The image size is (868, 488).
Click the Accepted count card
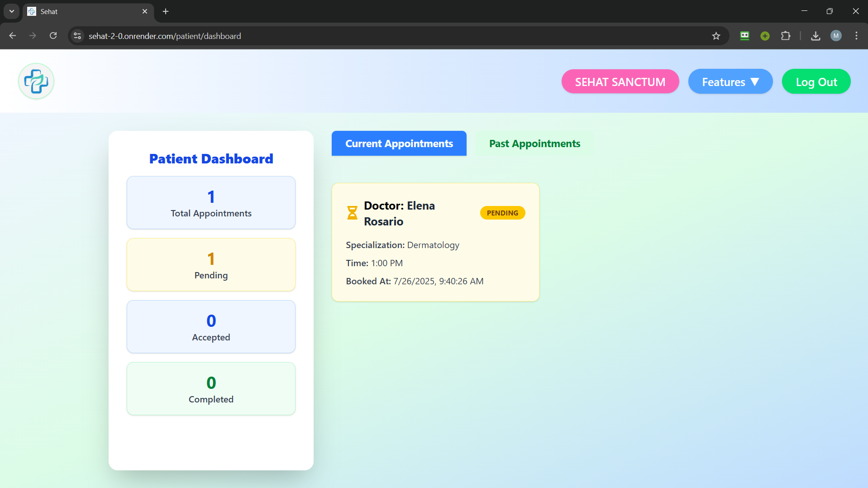click(211, 326)
